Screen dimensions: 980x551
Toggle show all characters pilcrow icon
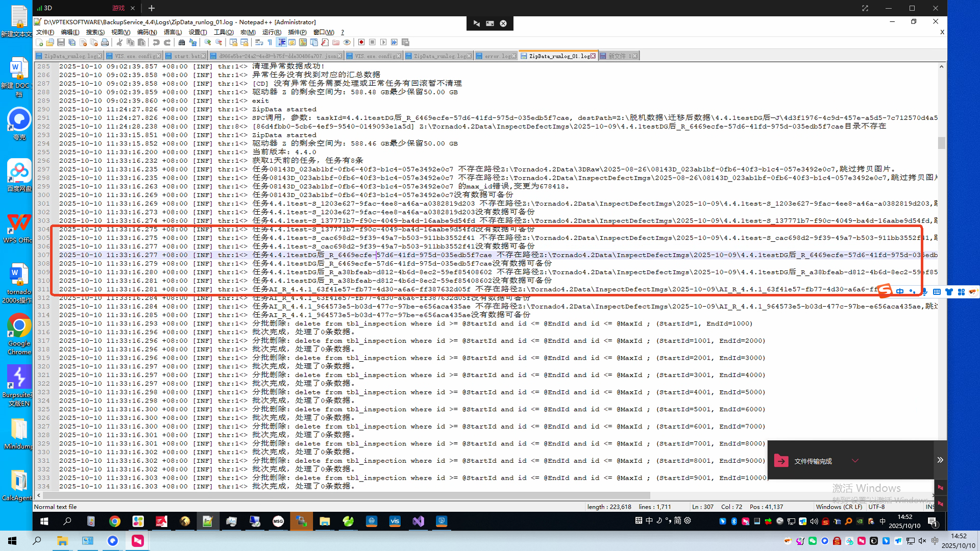click(270, 42)
